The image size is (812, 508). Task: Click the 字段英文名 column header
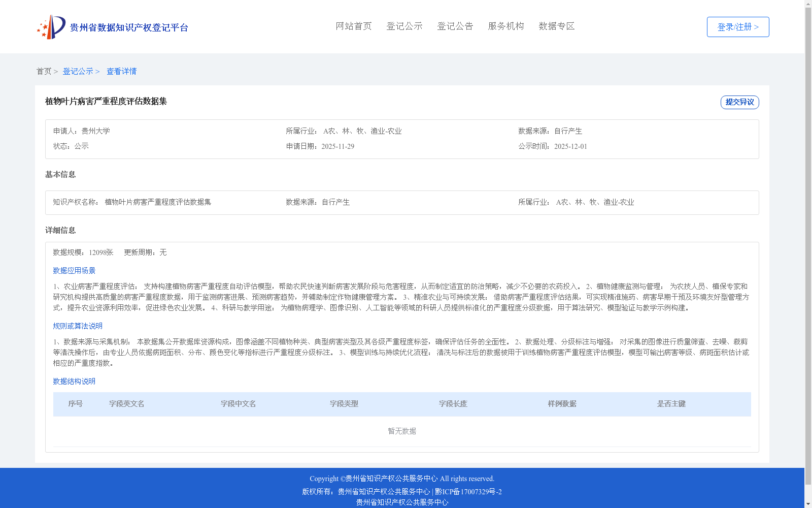point(126,404)
